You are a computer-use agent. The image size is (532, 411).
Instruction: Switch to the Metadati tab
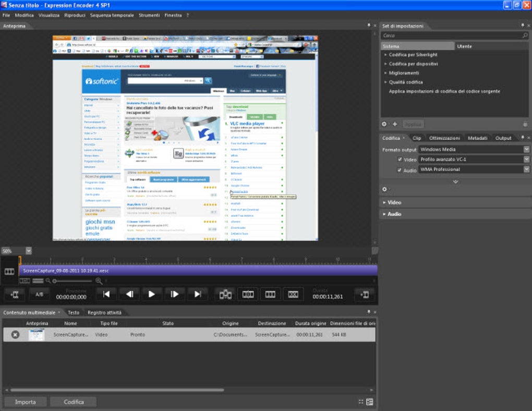click(x=477, y=138)
